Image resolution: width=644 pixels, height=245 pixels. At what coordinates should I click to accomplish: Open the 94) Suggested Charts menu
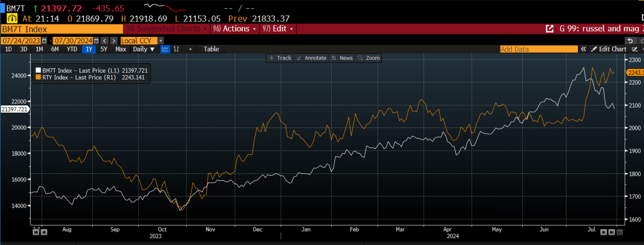point(167,29)
